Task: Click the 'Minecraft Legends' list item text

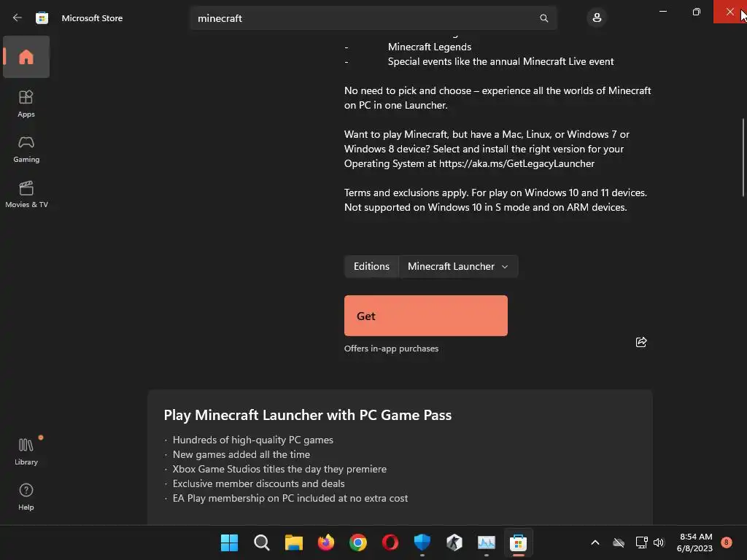Action: 429,47
